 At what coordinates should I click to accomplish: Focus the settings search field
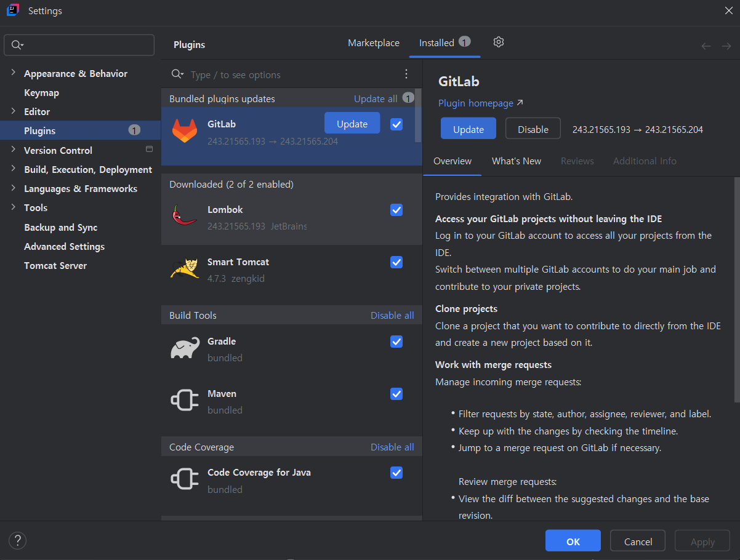pyautogui.click(x=79, y=45)
